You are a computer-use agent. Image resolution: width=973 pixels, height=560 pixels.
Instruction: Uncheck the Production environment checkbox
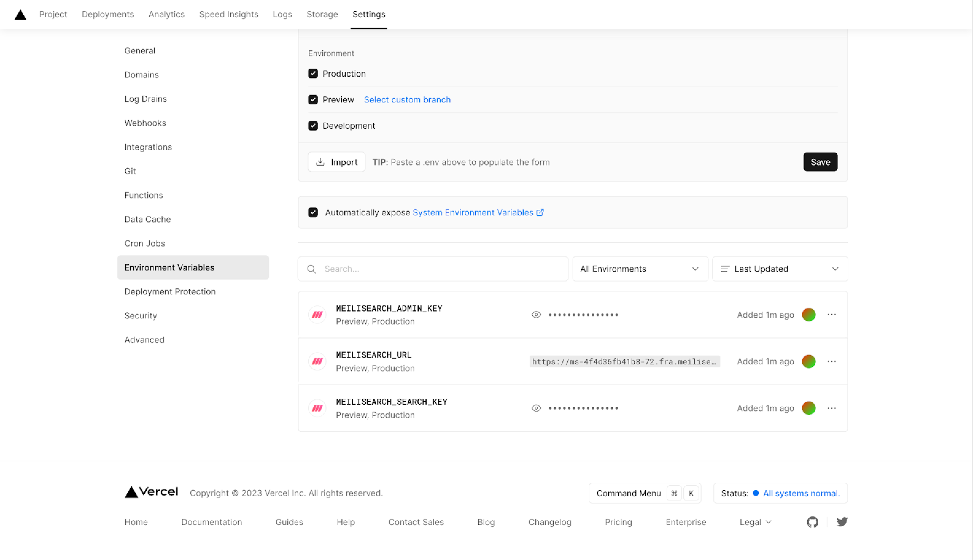coord(313,74)
